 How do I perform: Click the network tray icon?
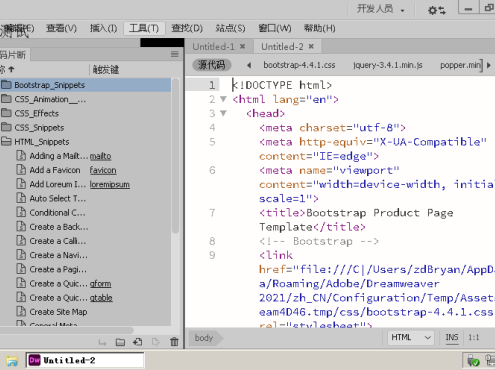coord(490,361)
